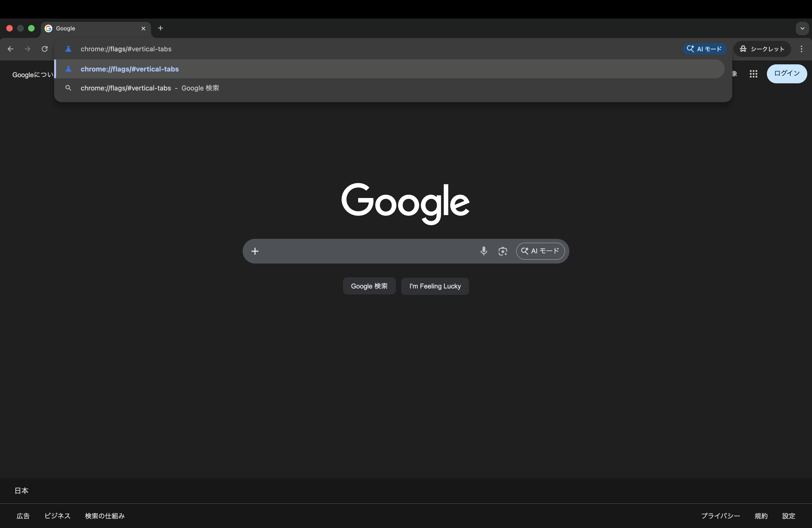Select the chrome://flags/#vertical-tabs suggestion
The width and height of the screenshot is (812, 528).
coord(130,69)
